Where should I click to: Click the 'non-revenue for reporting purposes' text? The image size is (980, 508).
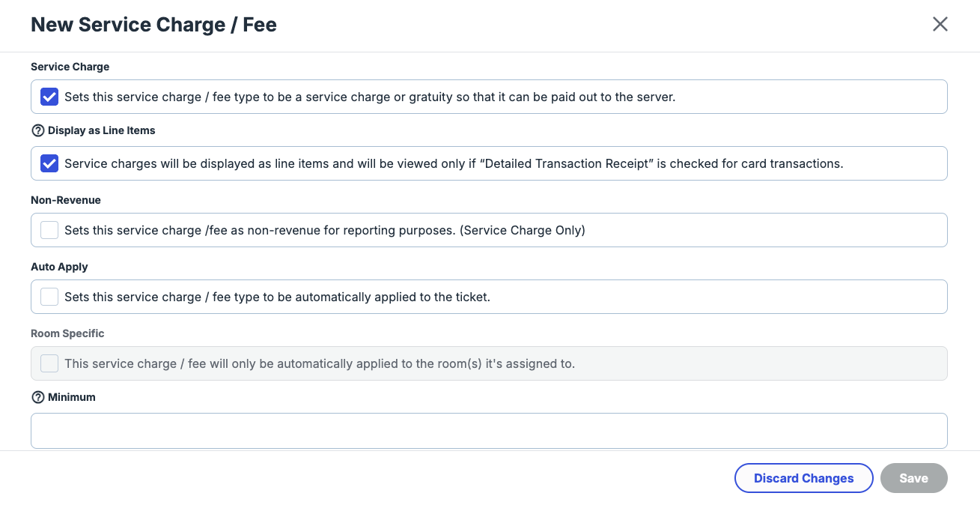pos(324,230)
